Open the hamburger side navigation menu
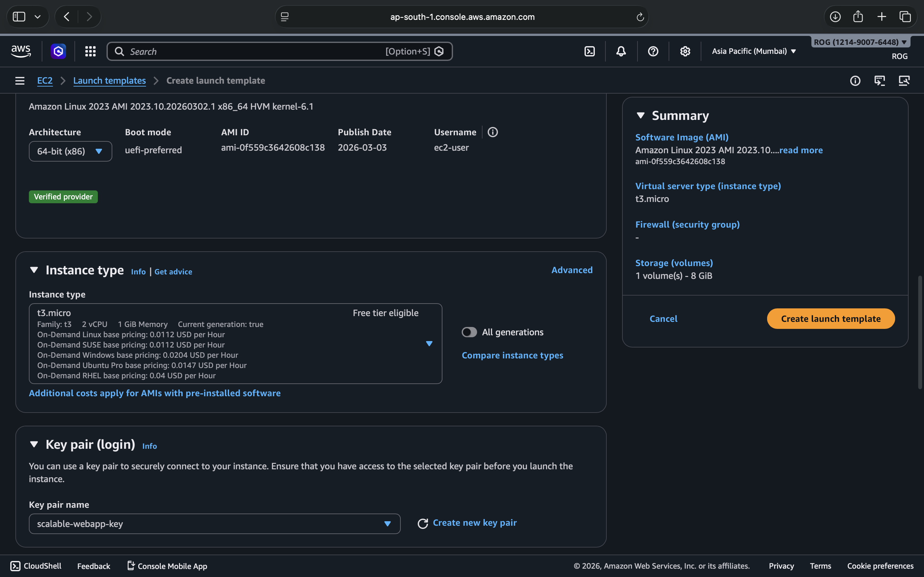Screen dimensions: 924x577 pyautogui.click(x=20, y=80)
